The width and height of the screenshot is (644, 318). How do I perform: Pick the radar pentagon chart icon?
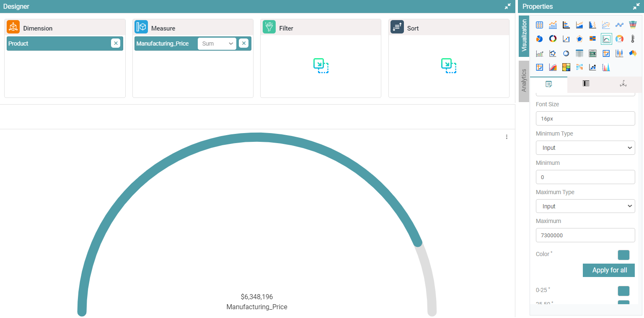[x=579, y=39]
